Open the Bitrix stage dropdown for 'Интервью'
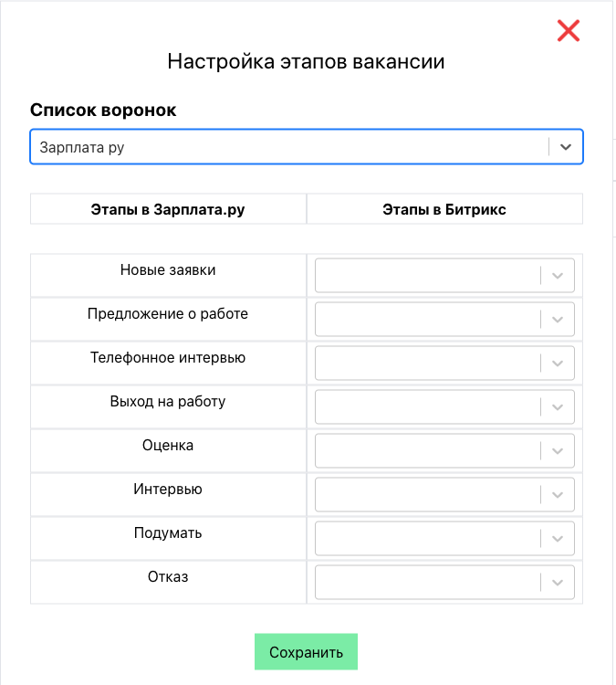616x685 pixels. click(444, 494)
